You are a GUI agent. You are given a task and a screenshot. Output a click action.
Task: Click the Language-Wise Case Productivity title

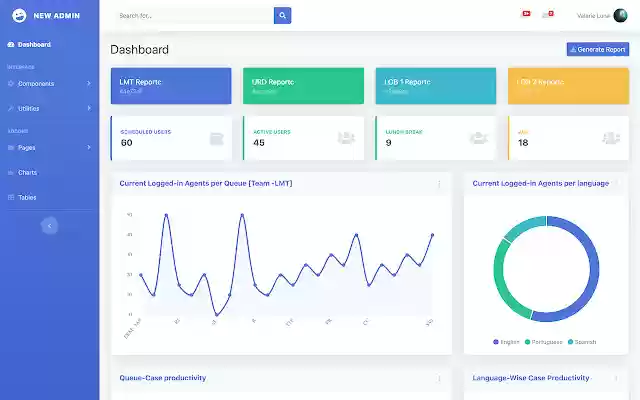pyautogui.click(x=531, y=378)
